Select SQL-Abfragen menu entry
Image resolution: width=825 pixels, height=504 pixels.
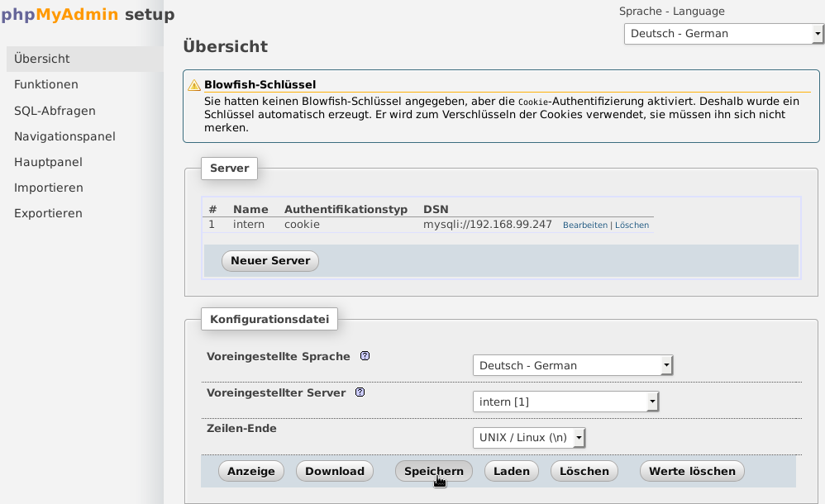pyautogui.click(x=55, y=111)
